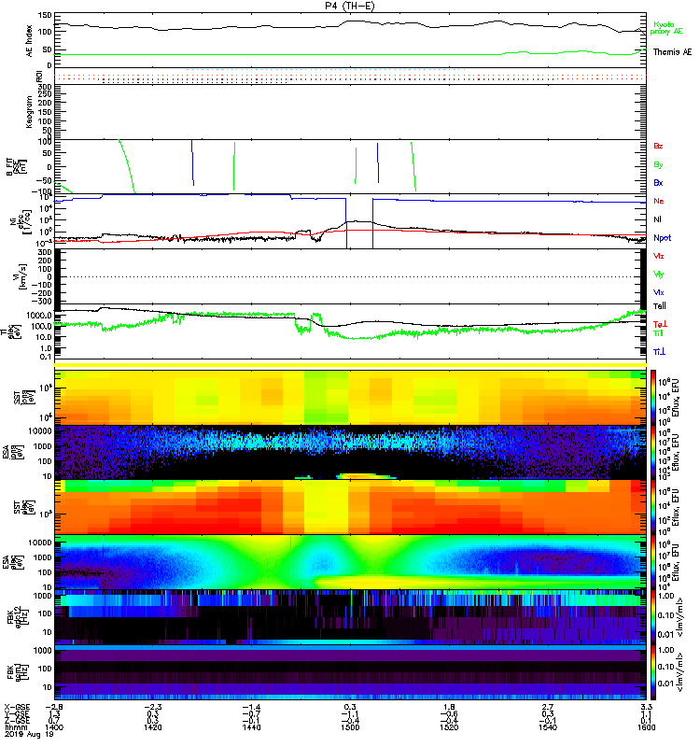Select the red Te perpendicular legend

(x=659, y=324)
